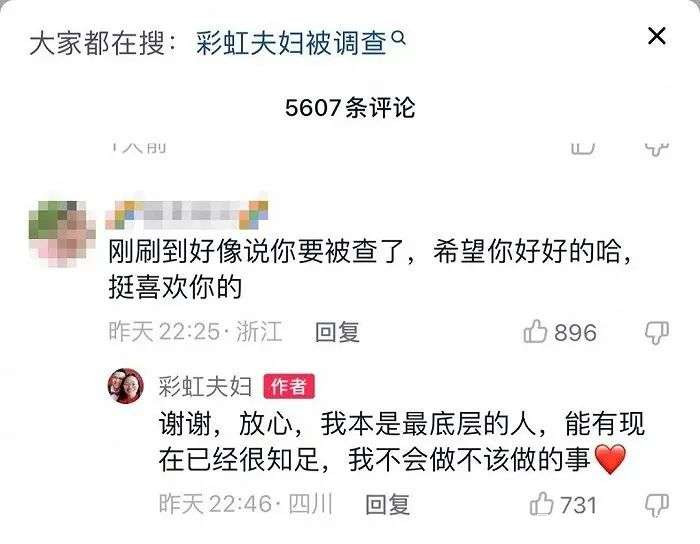The width and height of the screenshot is (700, 544).
Task: Dislike the comment from 浙江
Action: pyautogui.click(x=657, y=333)
